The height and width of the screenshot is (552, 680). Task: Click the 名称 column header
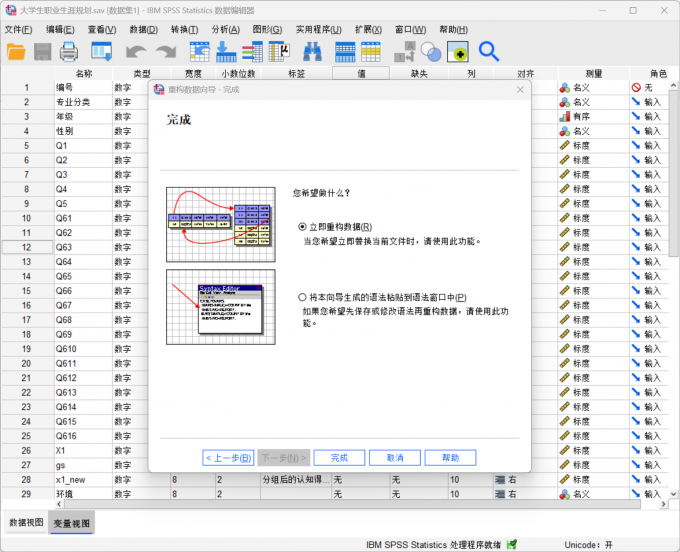[83, 74]
